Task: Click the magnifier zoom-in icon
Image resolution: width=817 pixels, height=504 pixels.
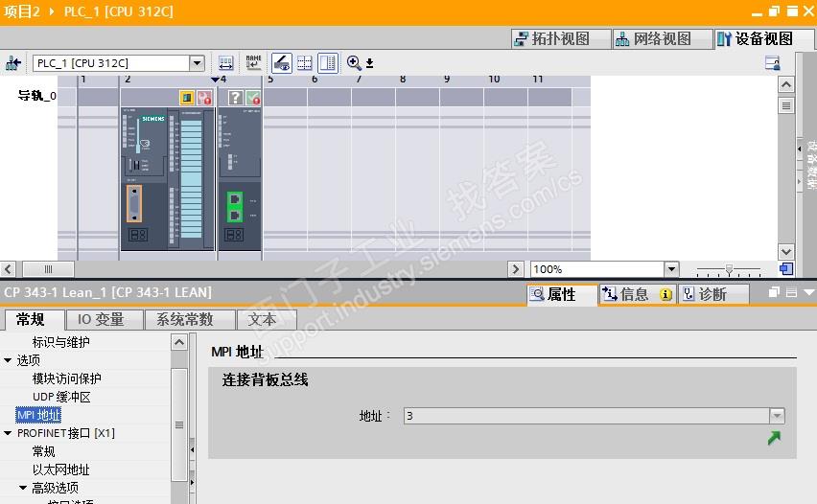Action: click(x=354, y=63)
